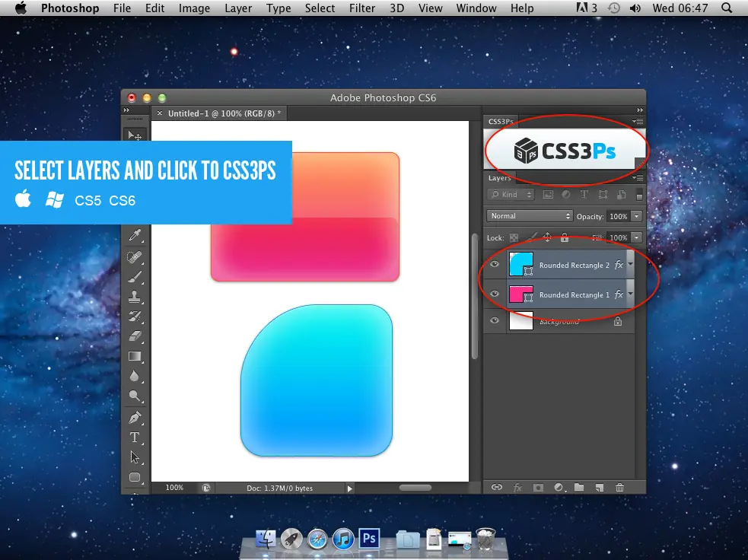Select the Pen tool
Screen dimensions: 748x560
(x=135, y=418)
